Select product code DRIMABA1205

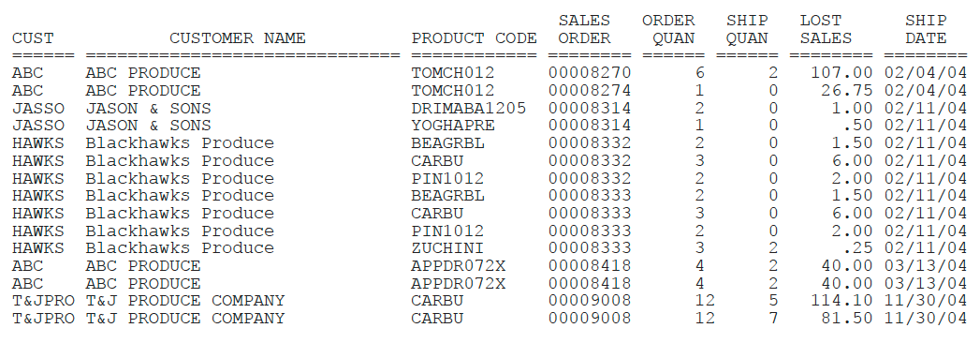click(x=469, y=109)
